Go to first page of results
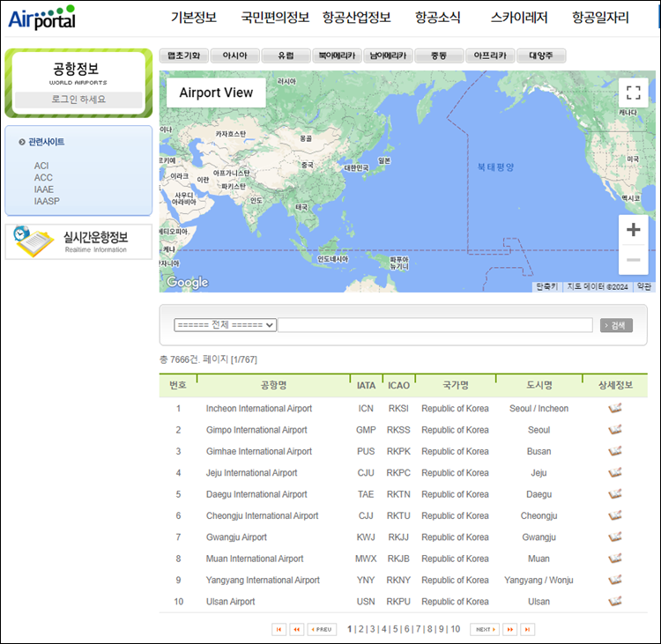The height and width of the screenshot is (644, 661). click(x=279, y=629)
